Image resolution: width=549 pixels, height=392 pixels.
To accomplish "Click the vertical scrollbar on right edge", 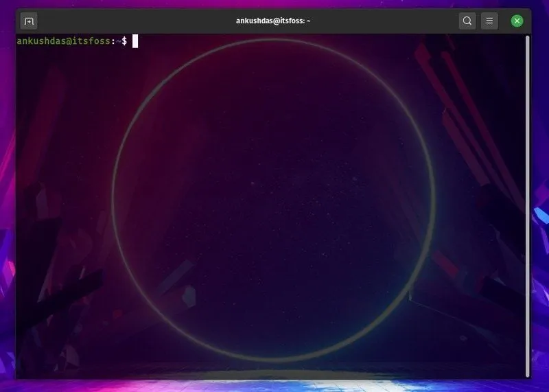I will point(527,206).
